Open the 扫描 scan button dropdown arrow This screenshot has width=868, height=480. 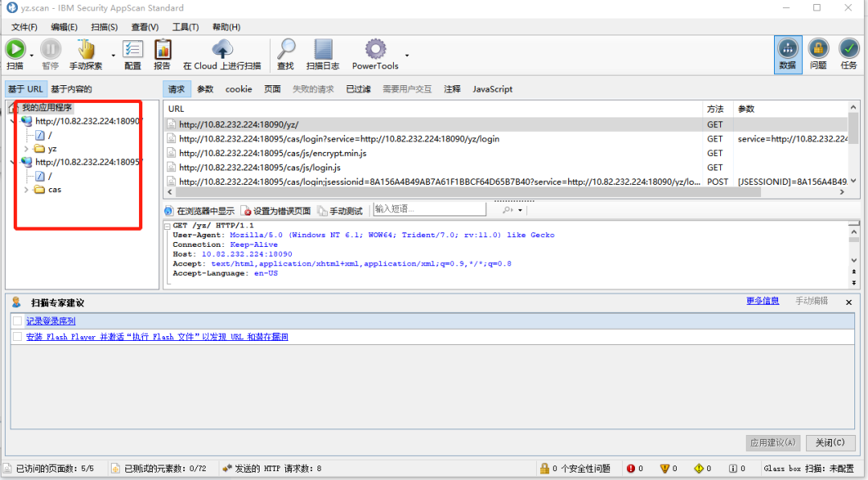(x=31, y=55)
